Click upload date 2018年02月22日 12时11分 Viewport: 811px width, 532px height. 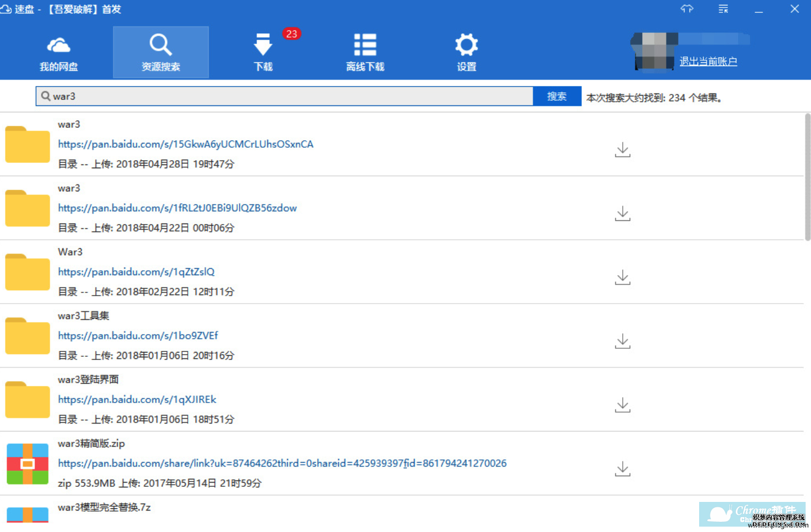(175, 292)
